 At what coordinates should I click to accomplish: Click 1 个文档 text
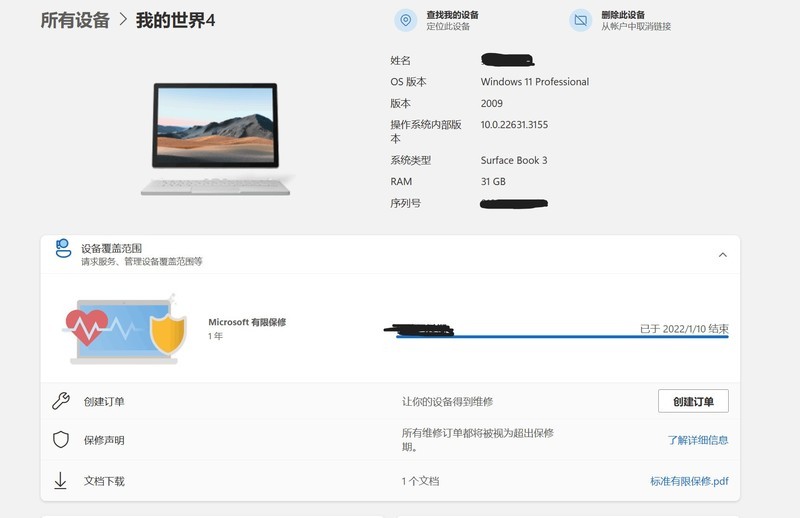(x=420, y=481)
